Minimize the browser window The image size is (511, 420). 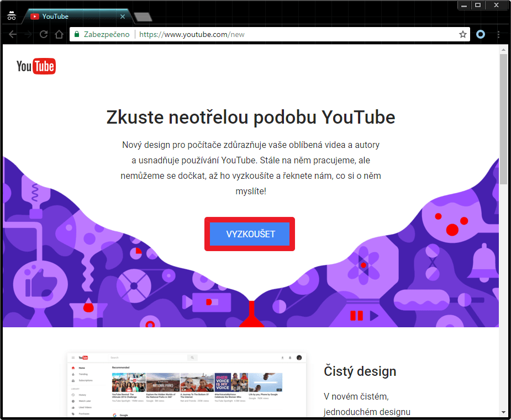[464, 5]
